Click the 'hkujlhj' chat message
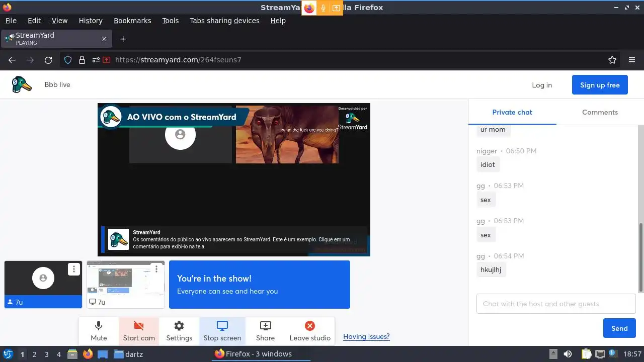The image size is (644, 362). (491, 269)
